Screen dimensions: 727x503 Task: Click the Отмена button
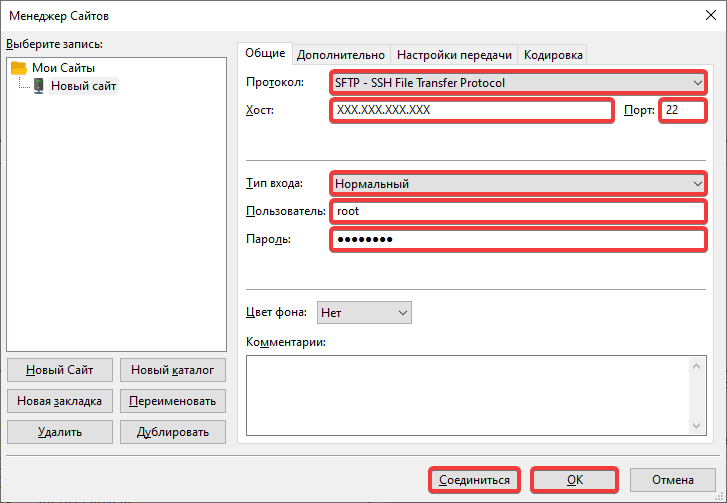673,480
